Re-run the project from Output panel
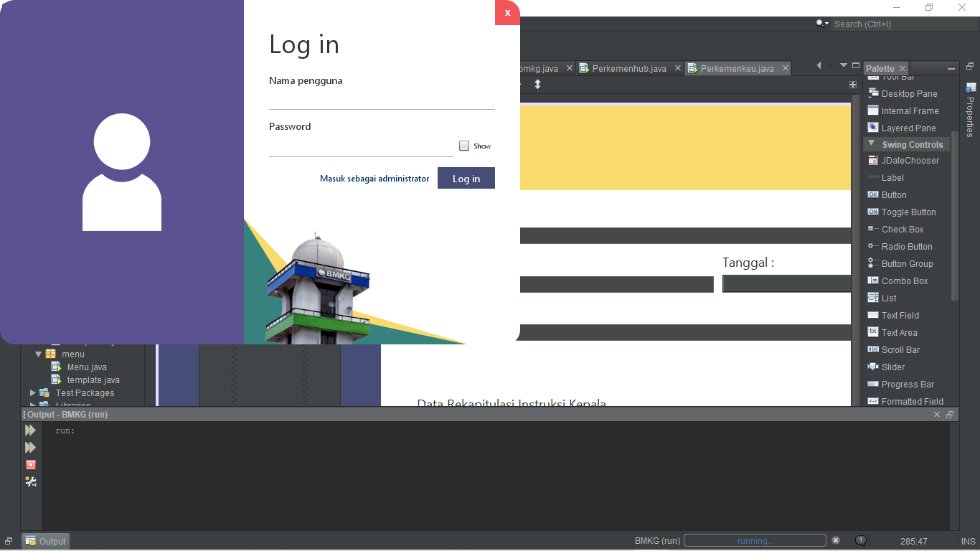980x551 pixels. (x=30, y=430)
